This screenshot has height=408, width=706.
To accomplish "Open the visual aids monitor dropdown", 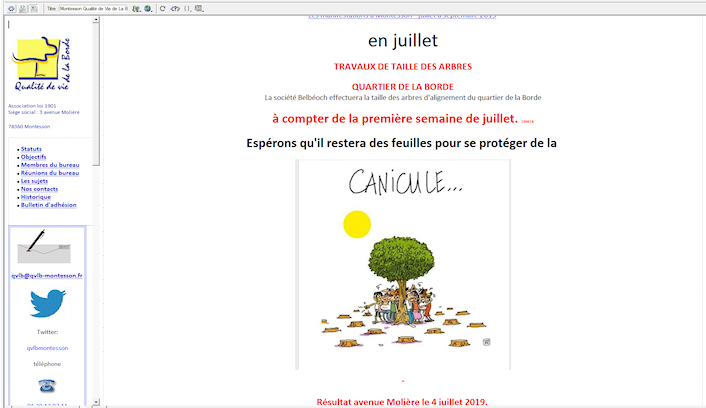I will [x=199, y=9].
